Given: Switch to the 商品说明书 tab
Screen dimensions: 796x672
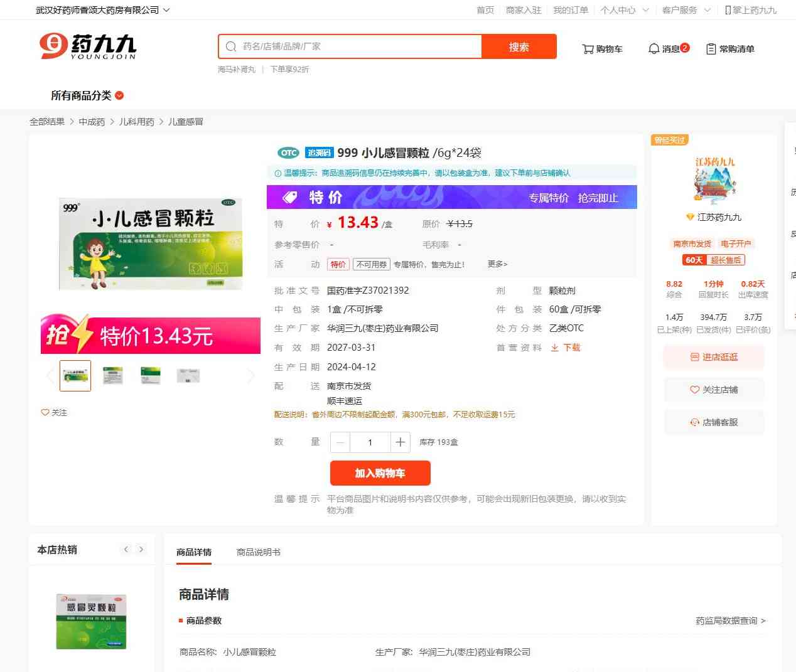Looking at the screenshot, I should (258, 552).
